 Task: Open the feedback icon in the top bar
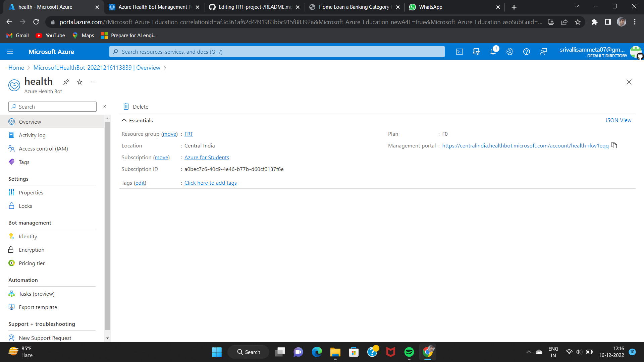(x=543, y=52)
